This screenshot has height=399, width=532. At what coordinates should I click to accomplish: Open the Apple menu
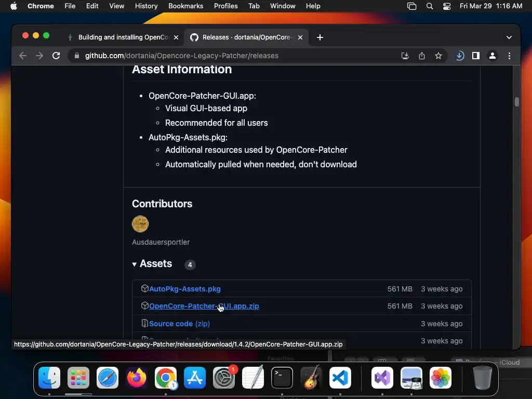coord(14,6)
